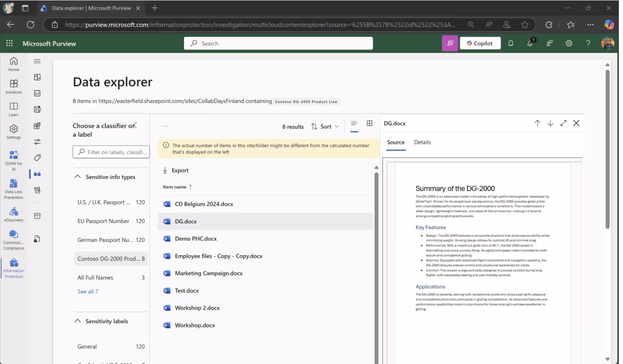Switch to list view of results
Image resolution: width=623 pixels, height=364 pixels.
tap(354, 123)
